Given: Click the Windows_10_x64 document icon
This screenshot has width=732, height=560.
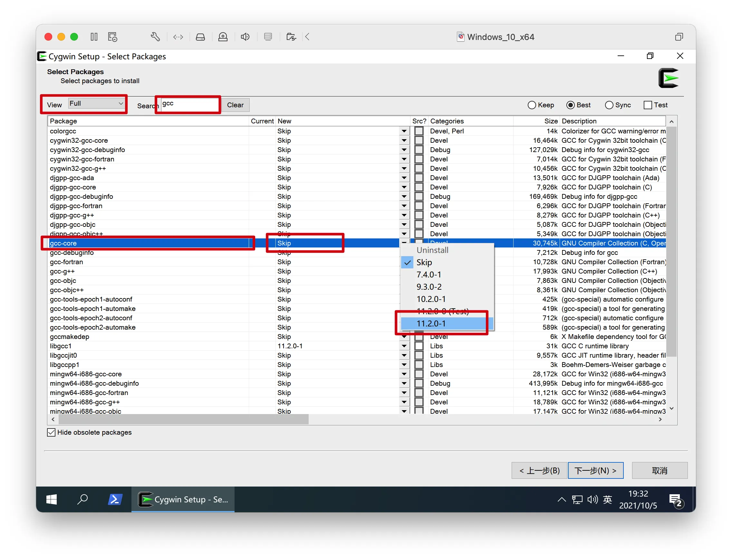Looking at the screenshot, I should [x=460, y=37].
